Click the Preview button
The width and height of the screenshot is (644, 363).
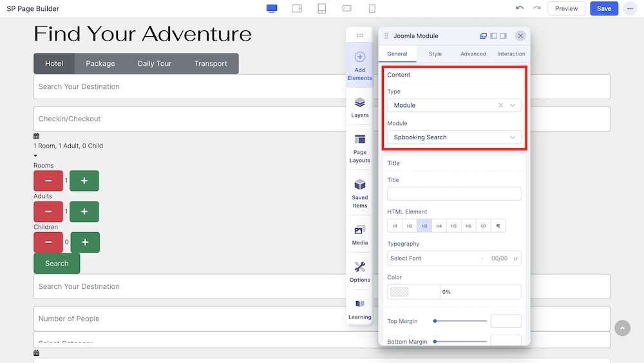[566, 8]
